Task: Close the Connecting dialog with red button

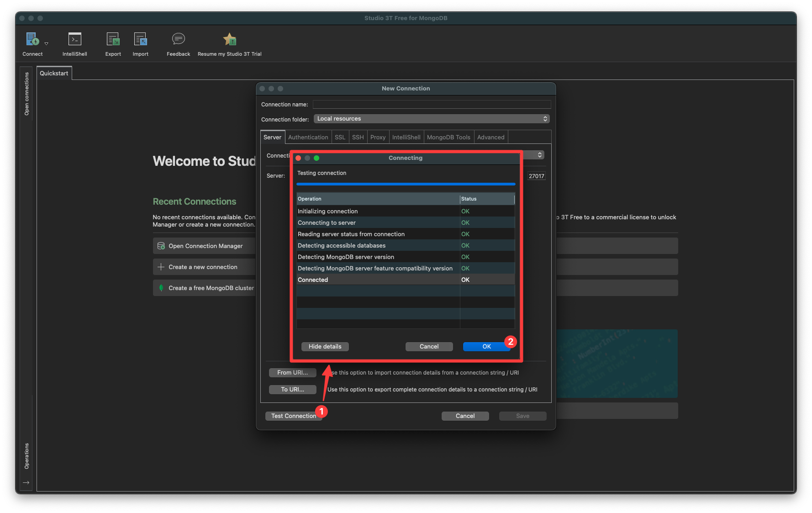Action: (x=298, y=158)
